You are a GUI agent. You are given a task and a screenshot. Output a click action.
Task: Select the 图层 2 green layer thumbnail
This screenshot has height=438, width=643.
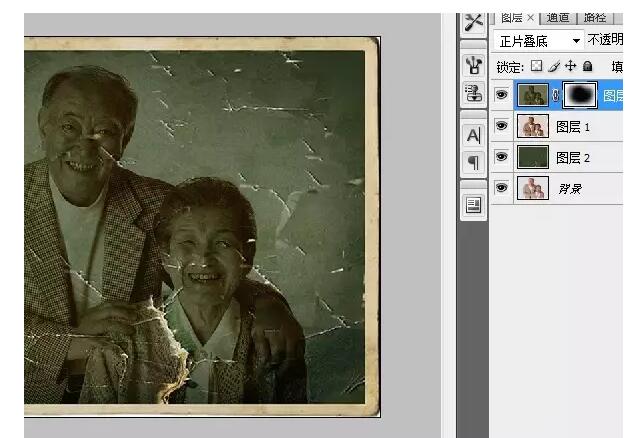click(x=533, y=158)
